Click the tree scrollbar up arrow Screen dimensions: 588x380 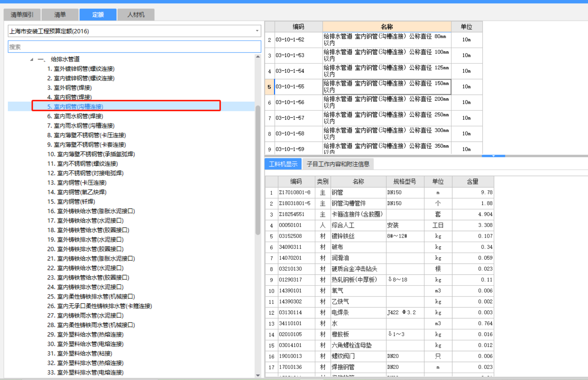258,57
